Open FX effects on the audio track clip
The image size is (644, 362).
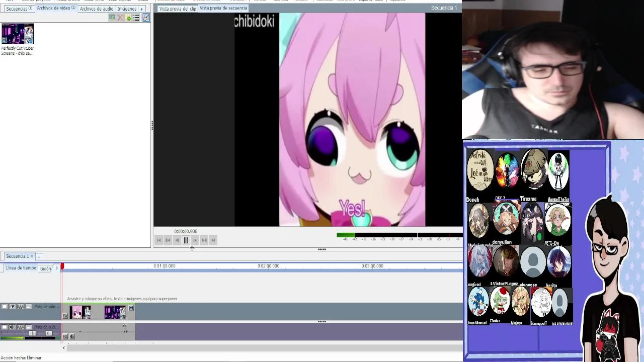[x=65, y=336]
